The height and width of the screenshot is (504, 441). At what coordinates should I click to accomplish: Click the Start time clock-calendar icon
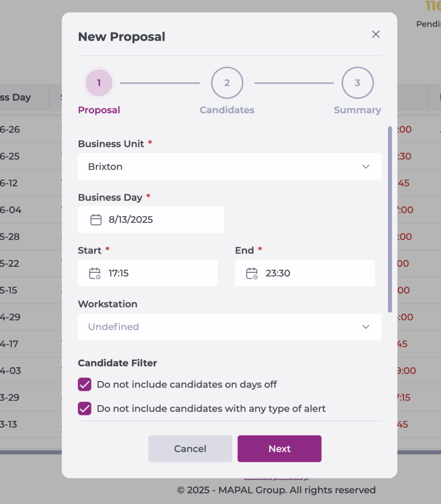point(95,273)
